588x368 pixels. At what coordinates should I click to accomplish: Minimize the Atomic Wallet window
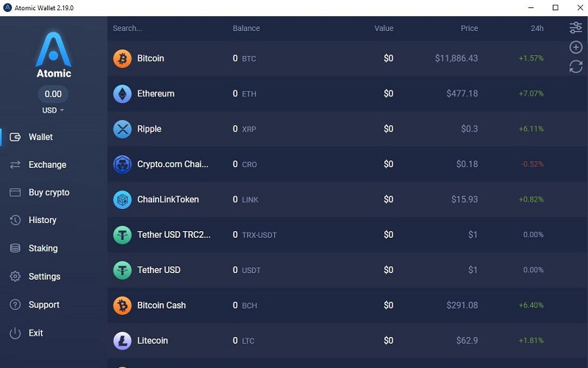point(531,7)
